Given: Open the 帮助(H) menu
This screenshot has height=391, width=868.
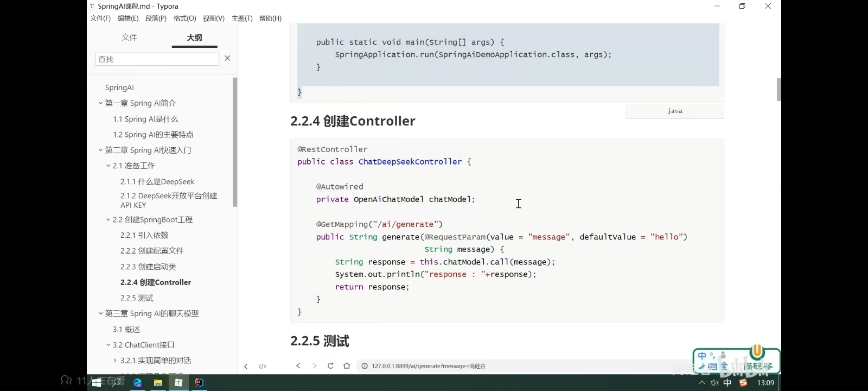Looking at the screenshot, I should click(x=270, y=18).
